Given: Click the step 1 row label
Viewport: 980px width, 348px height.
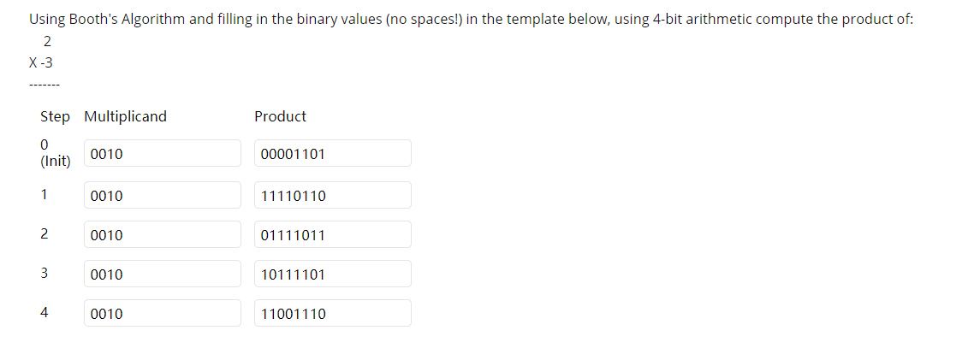Looking at the screenshot, I should 44,194.
